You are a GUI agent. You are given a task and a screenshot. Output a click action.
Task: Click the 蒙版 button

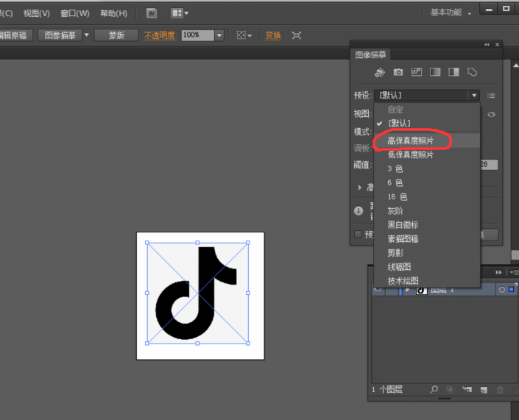(x=116, y=35)
